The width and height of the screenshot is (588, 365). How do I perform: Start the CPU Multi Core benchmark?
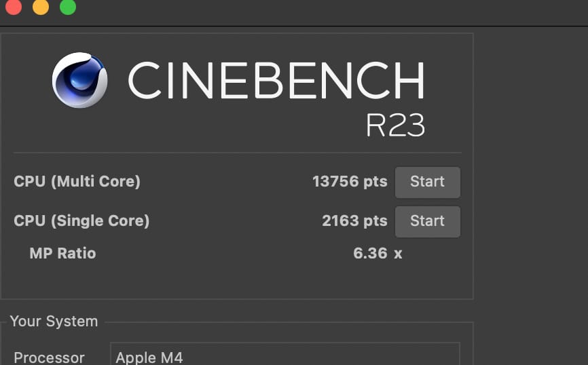[427, 182]
